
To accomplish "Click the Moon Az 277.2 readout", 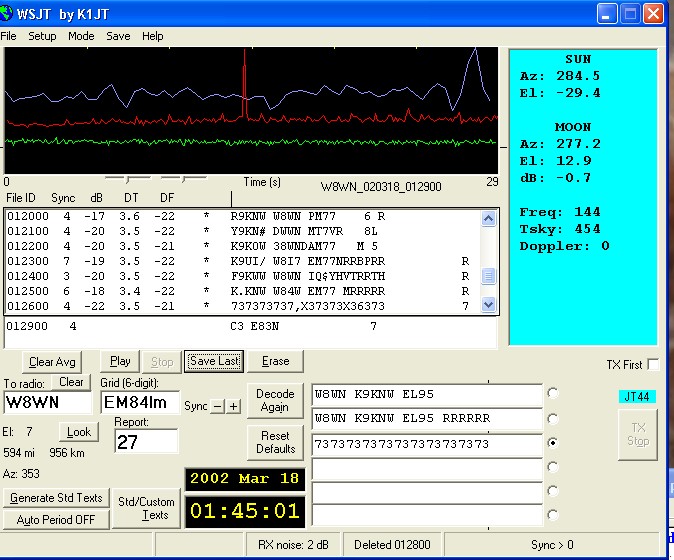I will pos(560,144).
